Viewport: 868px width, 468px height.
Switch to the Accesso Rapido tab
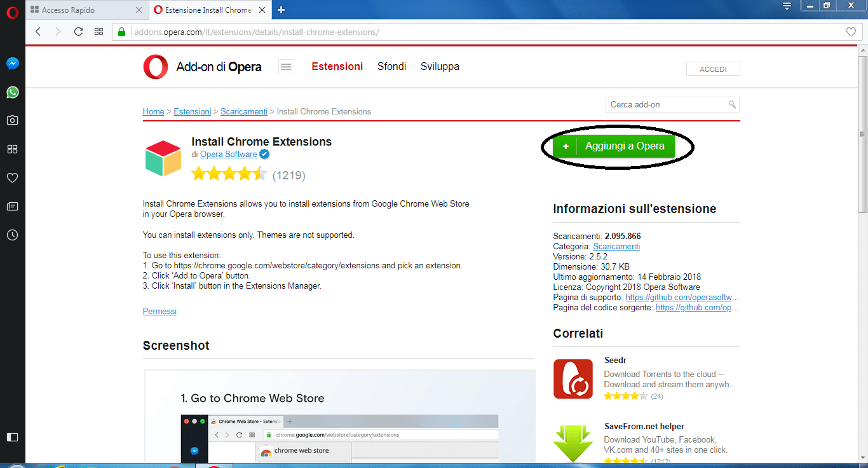86,10
